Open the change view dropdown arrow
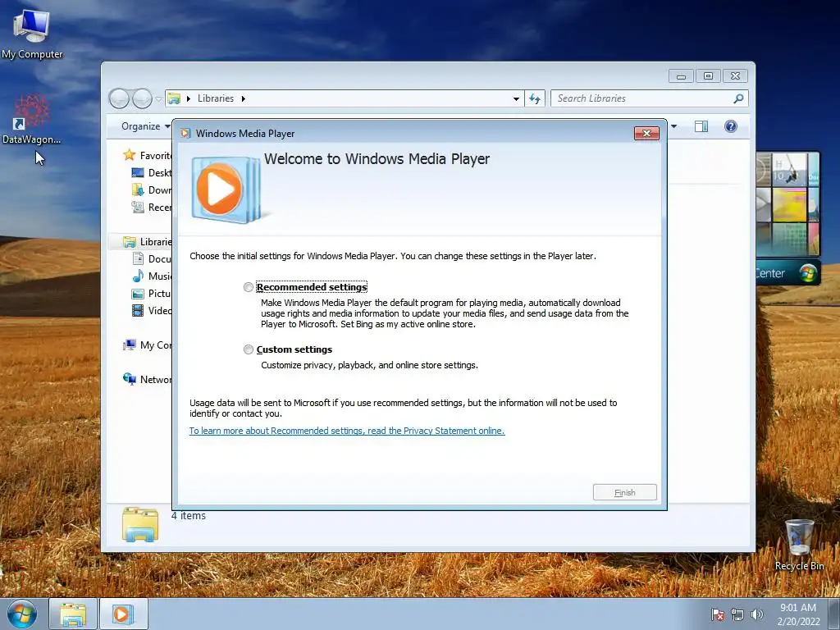The image size is (840, 630). 674,126
